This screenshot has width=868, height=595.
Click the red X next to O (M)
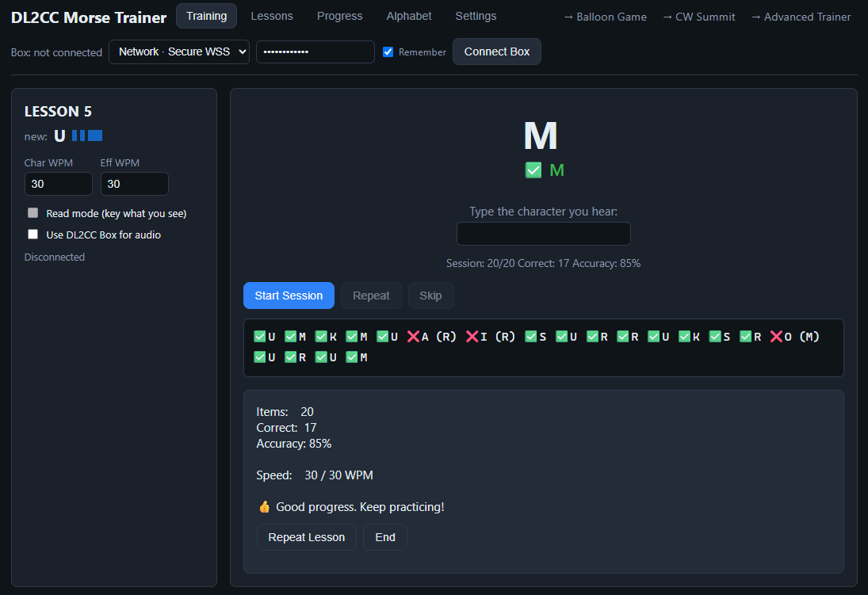pos(776,337)
